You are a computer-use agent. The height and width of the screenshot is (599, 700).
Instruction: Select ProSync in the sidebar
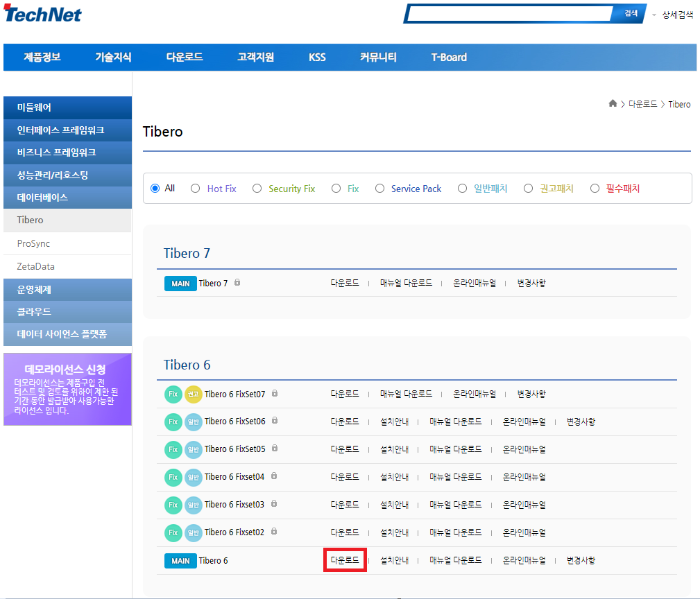tap(67, 243)
